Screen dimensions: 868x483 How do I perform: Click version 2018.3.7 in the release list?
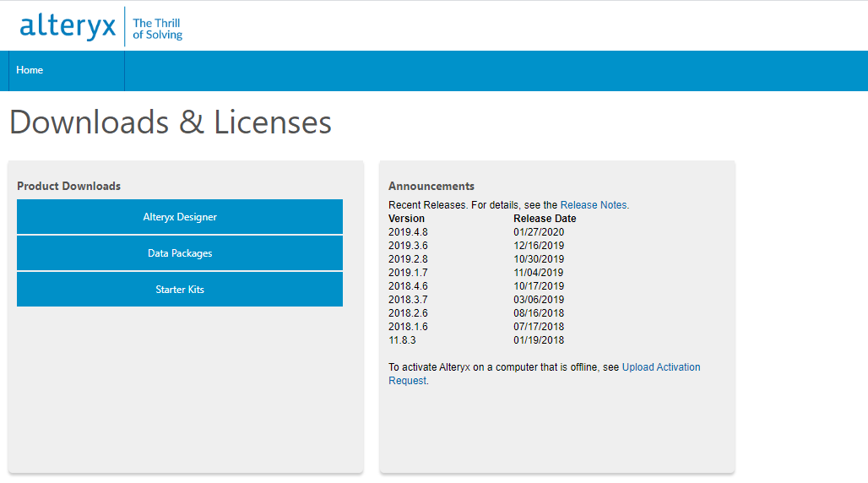[409, 300]
